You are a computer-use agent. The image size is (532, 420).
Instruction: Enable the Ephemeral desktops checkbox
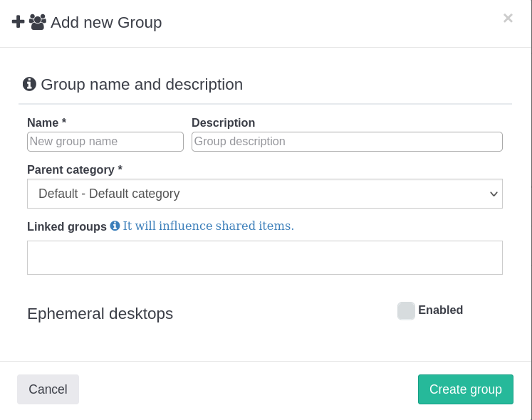pyautogui.click(x=406, y=311)
